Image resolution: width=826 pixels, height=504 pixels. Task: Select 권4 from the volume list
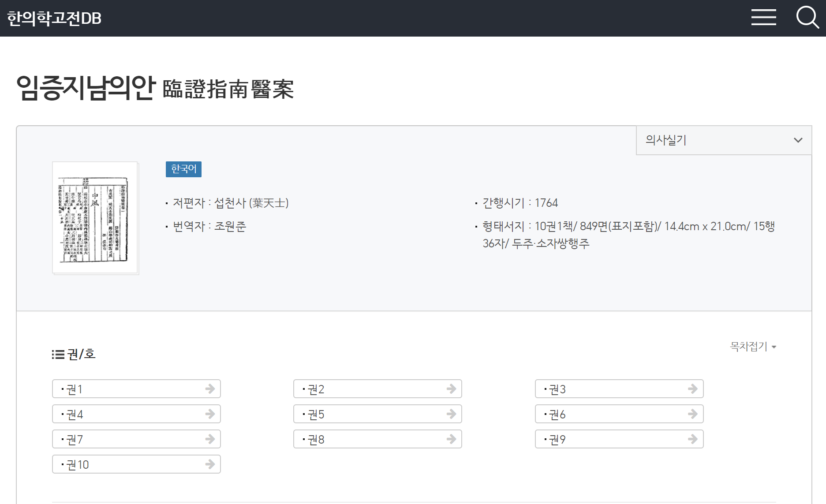pyautogui.click(x=74, y=414)
